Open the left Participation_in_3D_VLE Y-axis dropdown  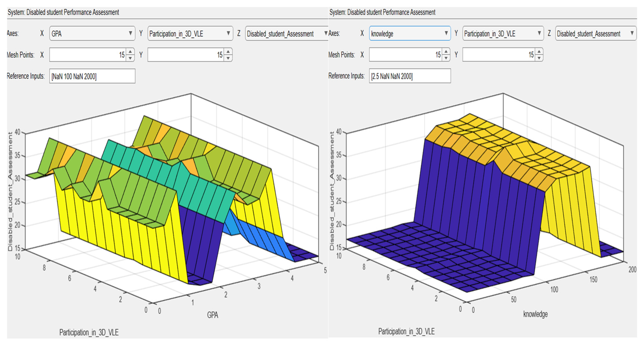tap(190, 33)
